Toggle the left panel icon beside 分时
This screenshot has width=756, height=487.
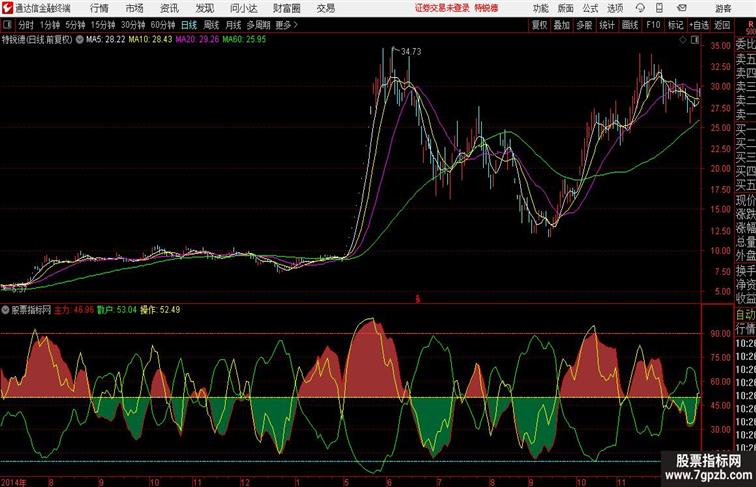tap(7, 25)
